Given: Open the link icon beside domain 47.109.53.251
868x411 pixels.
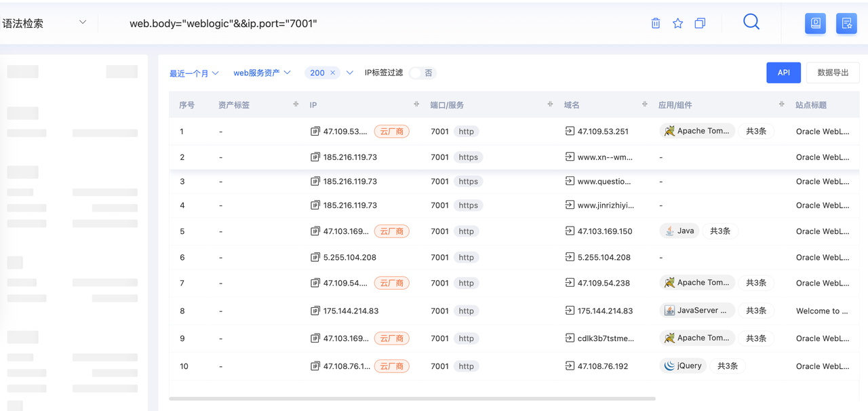Looking at the screenshot, I should 570,131.
